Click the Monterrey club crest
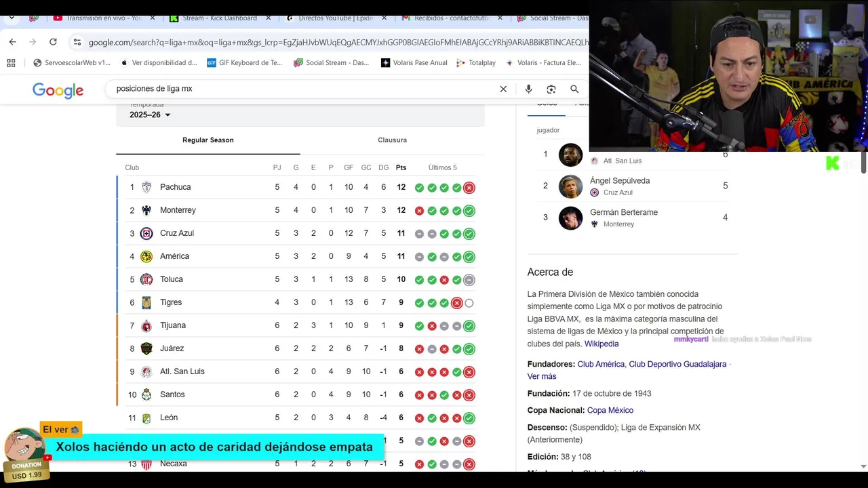868x488 pixels. pos(146,210)
